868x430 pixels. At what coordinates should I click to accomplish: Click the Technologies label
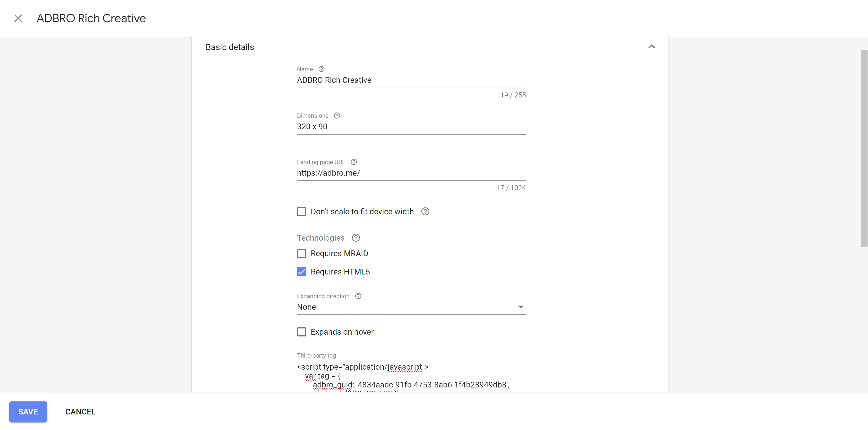320,238
